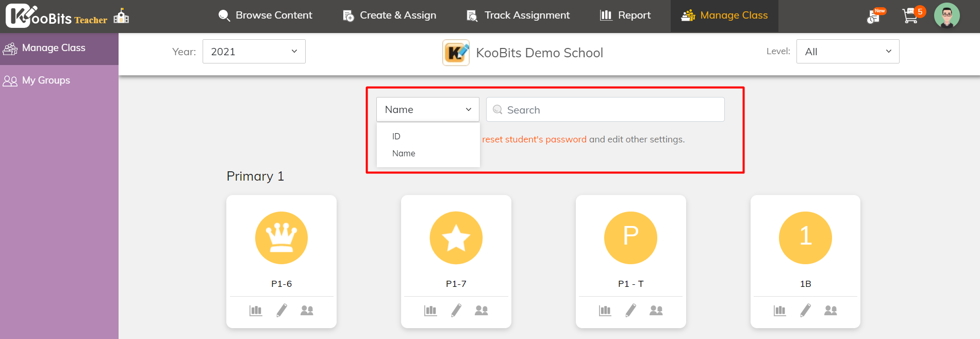Collapse the Name search-type dropdown
980x339 pixels.
427,109
